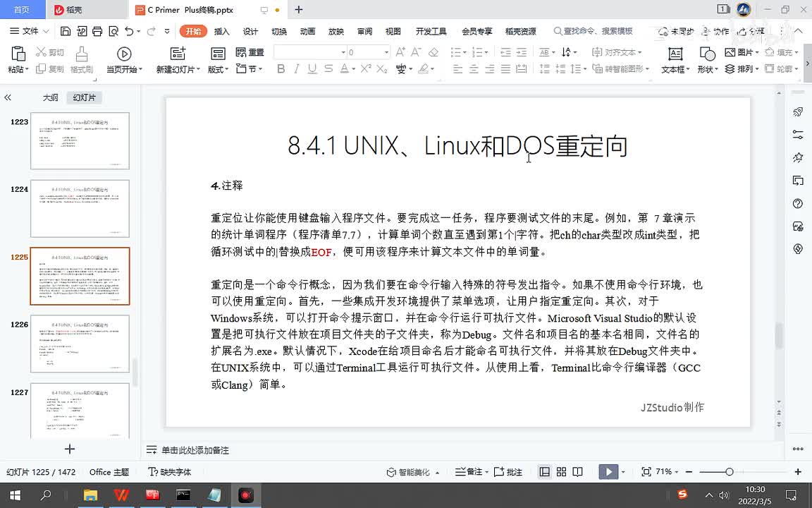Toggle Bold formatting
Viewport: 812px width, 508px height.
click(x=281, y=68)
